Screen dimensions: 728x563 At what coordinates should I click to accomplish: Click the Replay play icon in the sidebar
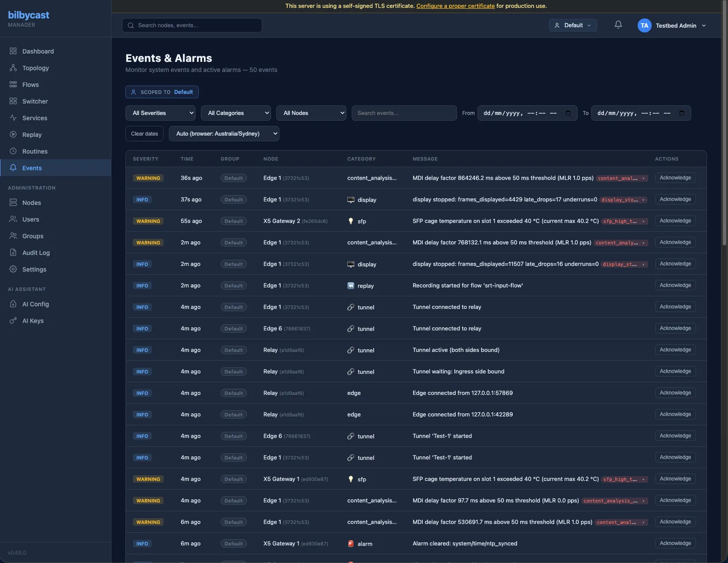[13, 135]
